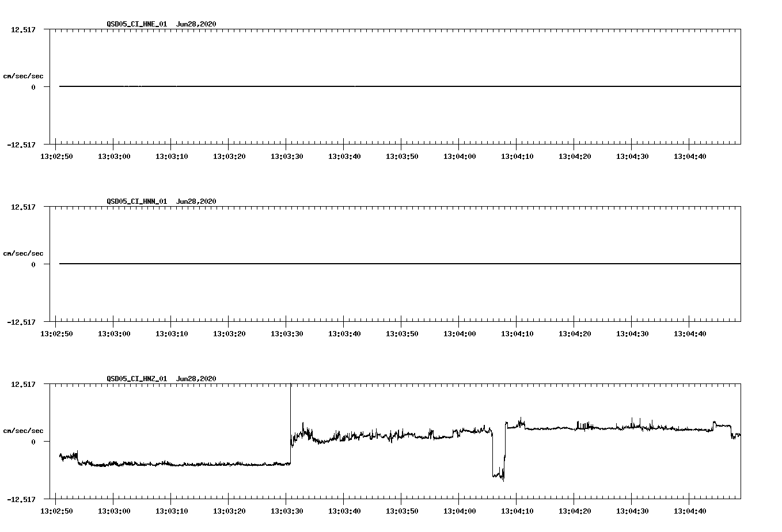Pick the 13:02:50 time label under the HNZ chart
Viewport: 782px width, 532px height.
(56, 511)
